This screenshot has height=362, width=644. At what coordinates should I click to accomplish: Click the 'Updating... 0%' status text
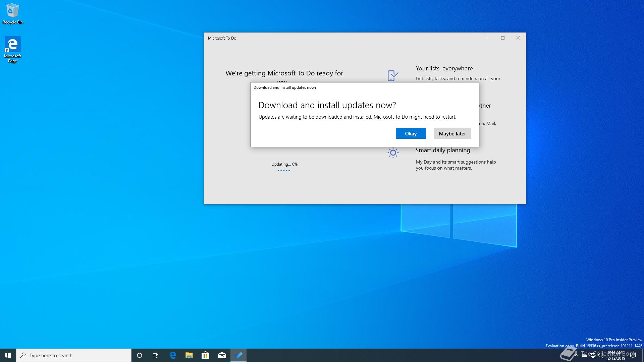(x=284, y=164)
